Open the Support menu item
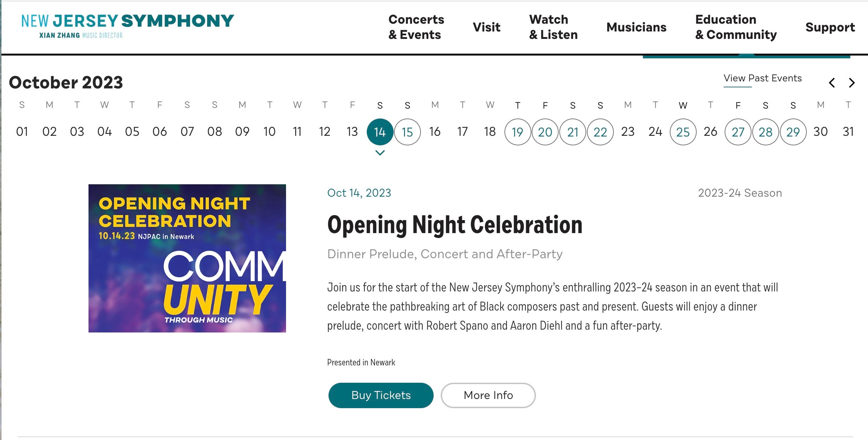The width and height of the screenshot is (868, 440). point(830,27)
